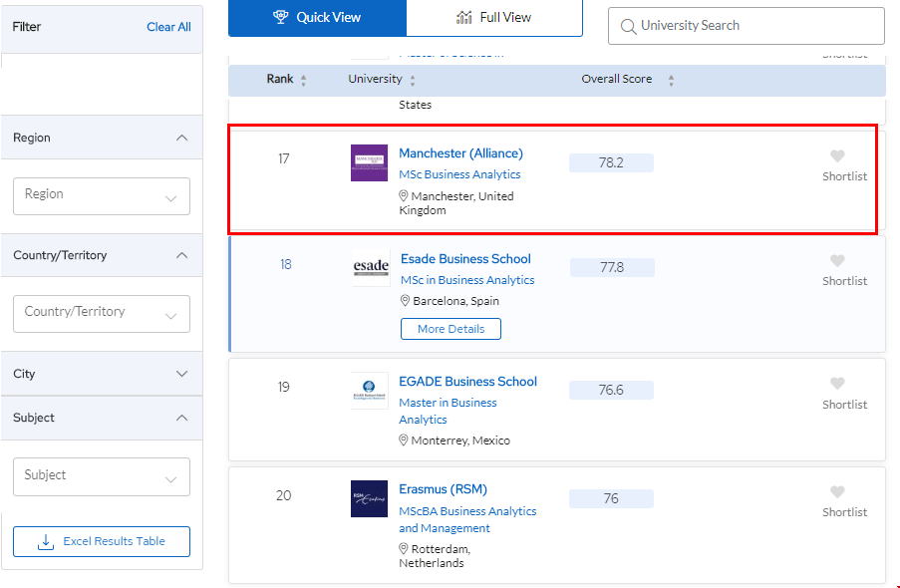Expand the City filter section

181,374
